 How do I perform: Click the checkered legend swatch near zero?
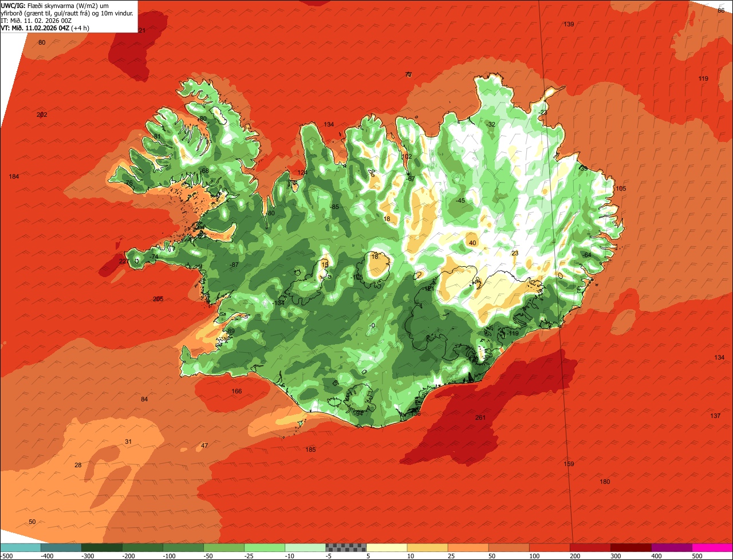pos(345,547)
